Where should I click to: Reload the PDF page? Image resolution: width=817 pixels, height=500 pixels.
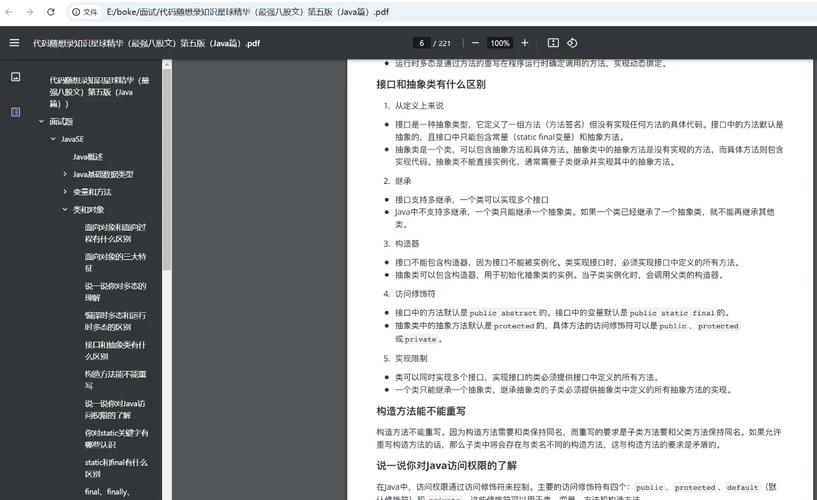click(x=51, y=11)
